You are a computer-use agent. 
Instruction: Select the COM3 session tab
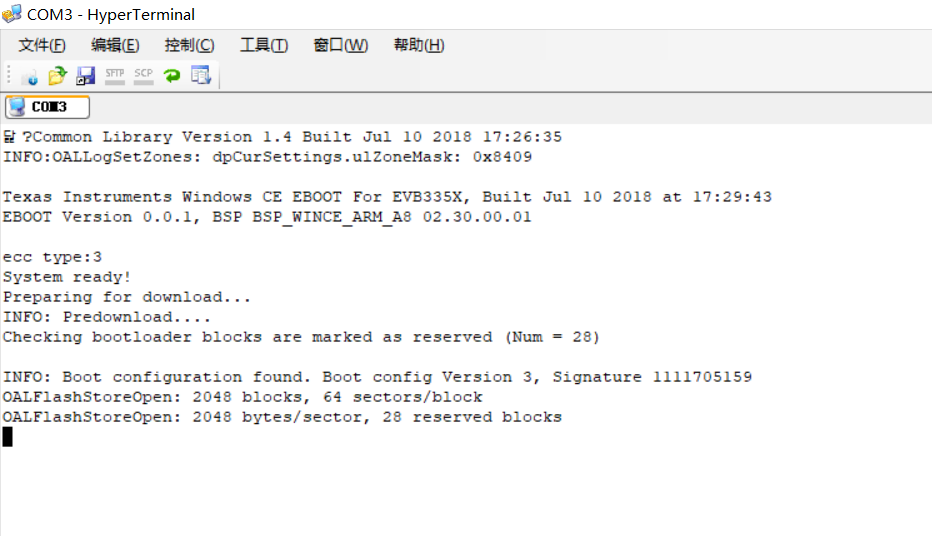coord(48,107)
